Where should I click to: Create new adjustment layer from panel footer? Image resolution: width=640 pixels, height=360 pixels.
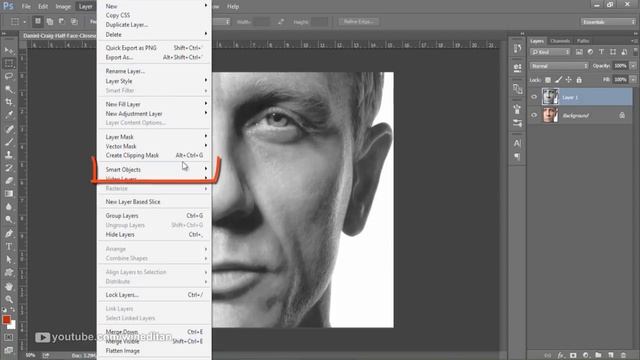pyautogui.click(x=586, y=356)
